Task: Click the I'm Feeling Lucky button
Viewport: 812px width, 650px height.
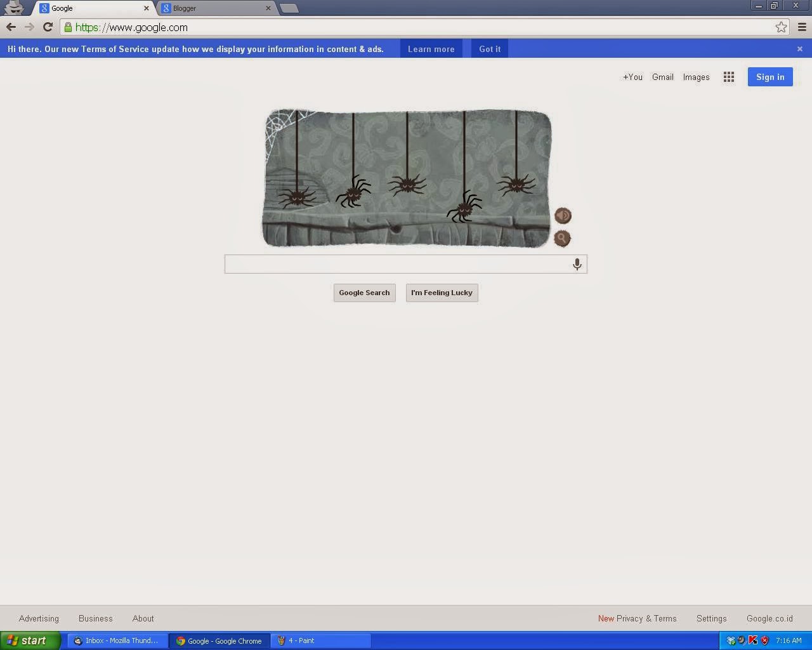Action: point(442,293)
